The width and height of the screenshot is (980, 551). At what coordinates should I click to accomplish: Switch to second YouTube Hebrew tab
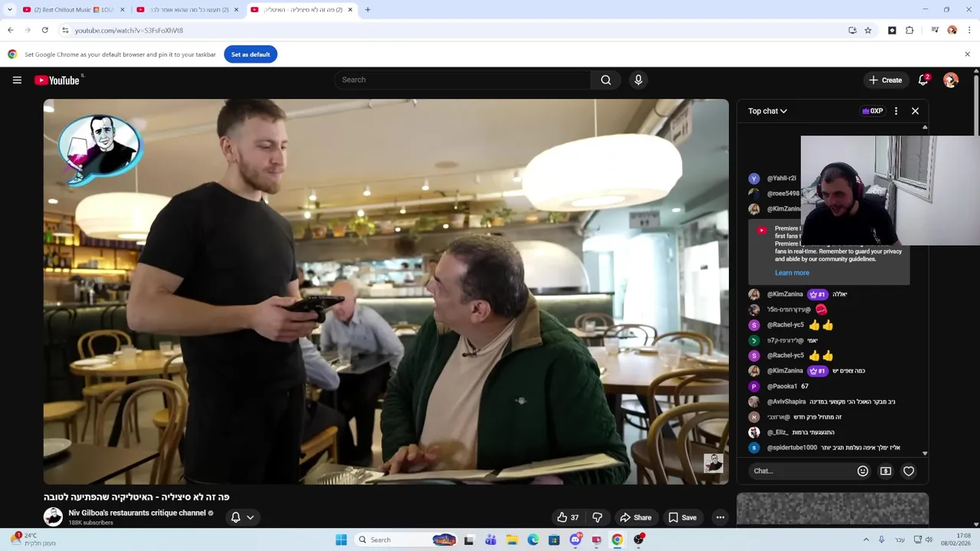188,10
